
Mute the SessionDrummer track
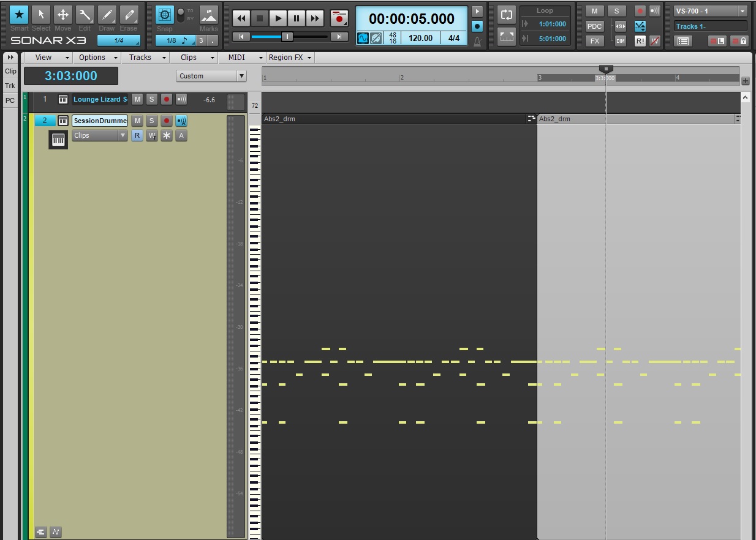[x=137, y=121]
